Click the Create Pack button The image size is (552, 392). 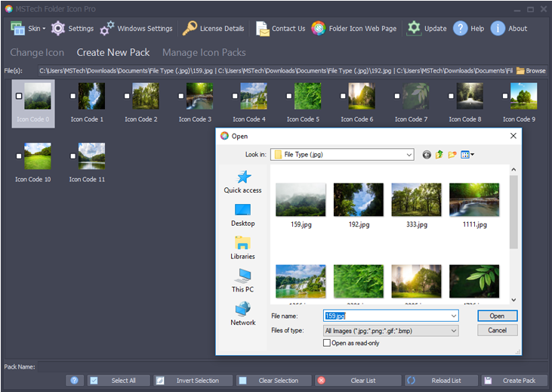pyautogui.click(x=513, y=381)
